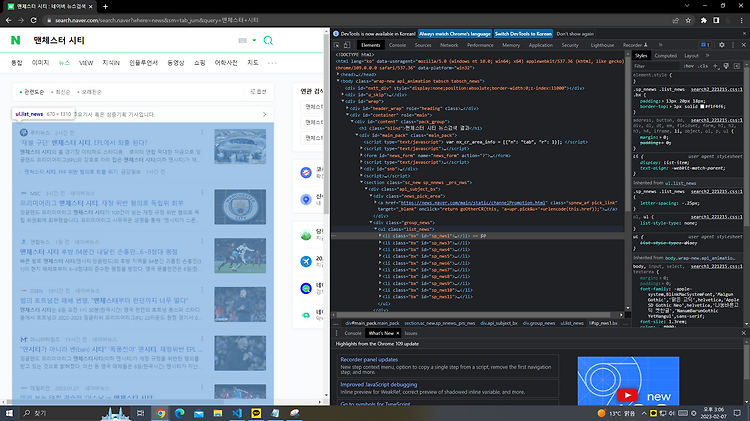Activate the inspect element picker in DevTools
Screen dimensions: 750x421
pos(337,45)
